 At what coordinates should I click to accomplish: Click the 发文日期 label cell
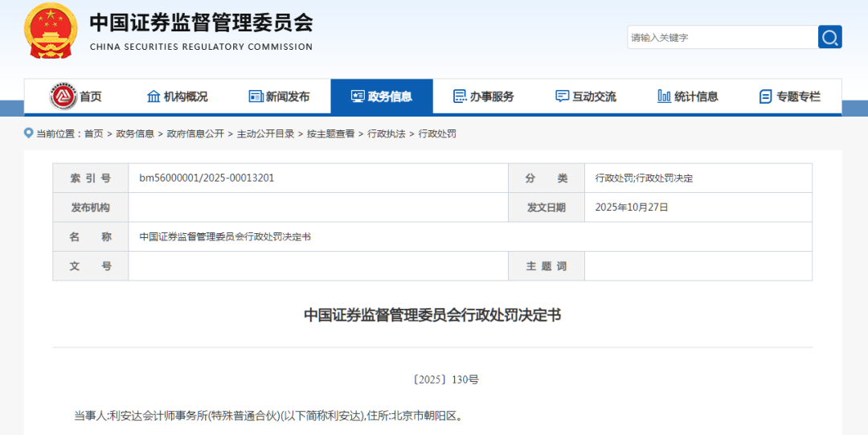click(547, 207)
